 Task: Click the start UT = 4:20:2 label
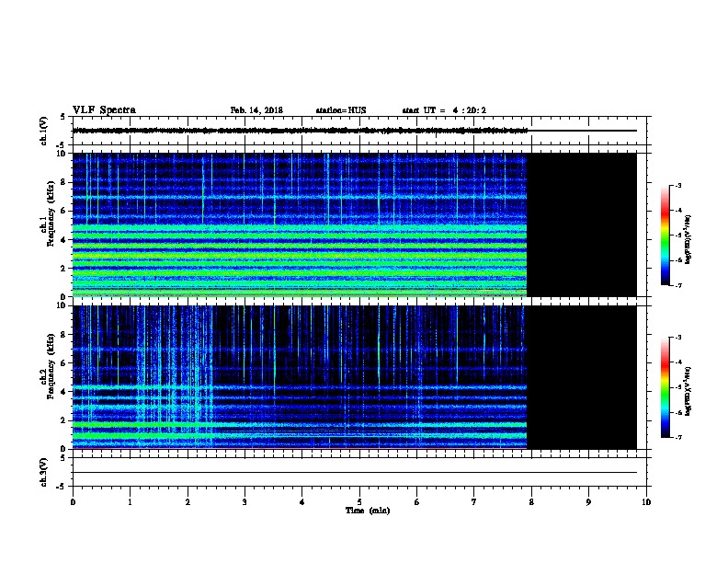[x=444, y=110]
